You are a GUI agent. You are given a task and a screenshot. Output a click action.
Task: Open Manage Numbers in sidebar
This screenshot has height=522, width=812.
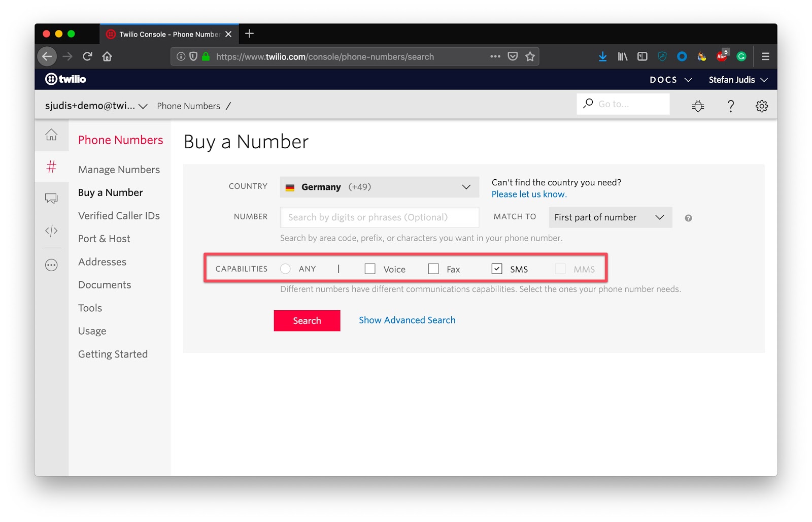119,170
